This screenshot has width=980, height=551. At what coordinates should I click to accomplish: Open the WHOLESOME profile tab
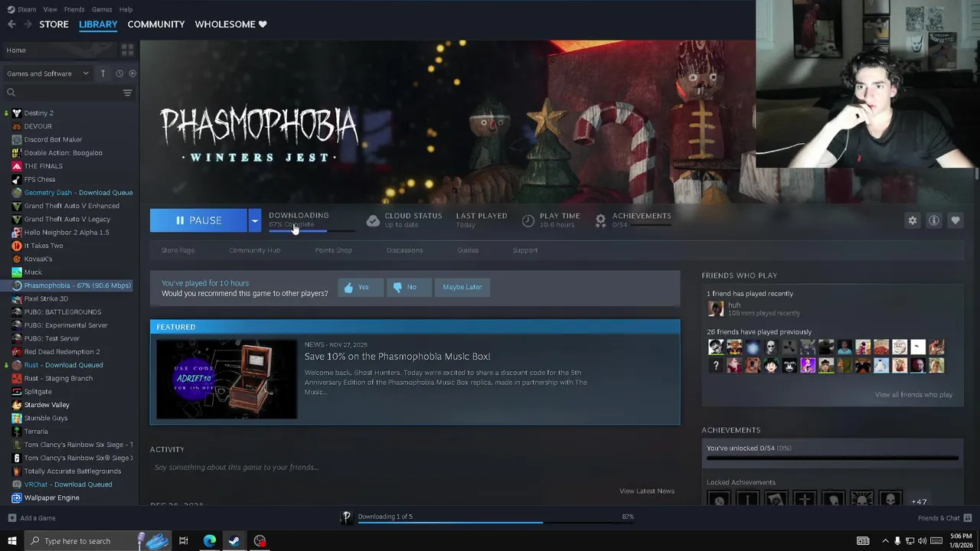tap(230, 24)
